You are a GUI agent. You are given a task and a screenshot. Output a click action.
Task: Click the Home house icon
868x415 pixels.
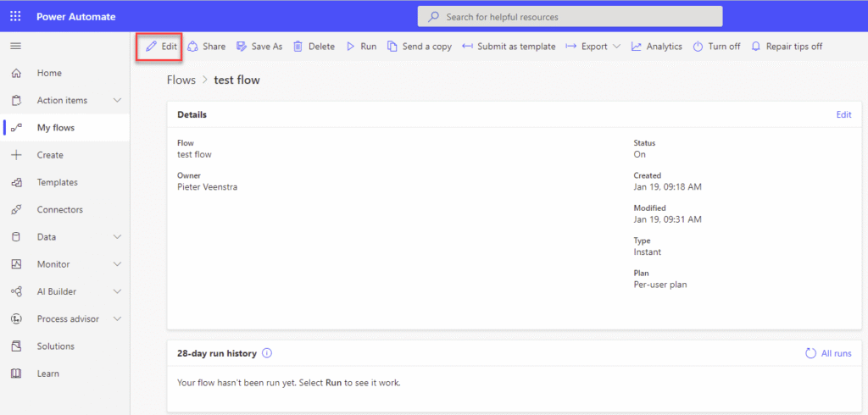16,73
